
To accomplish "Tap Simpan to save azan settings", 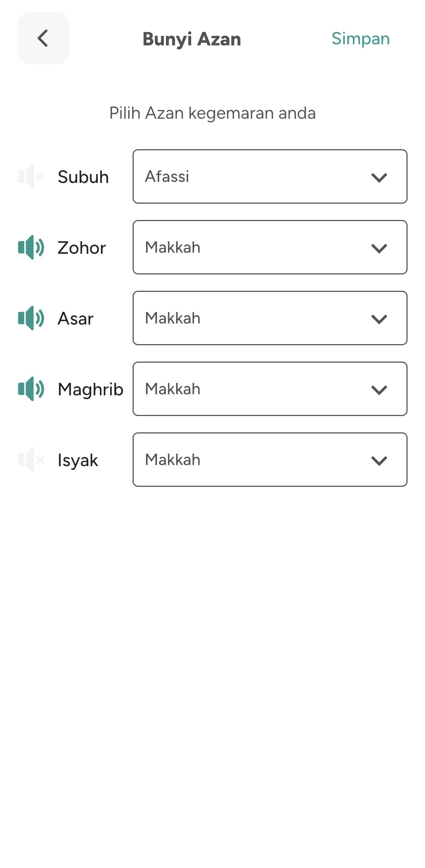I will (x=360, y=39).
